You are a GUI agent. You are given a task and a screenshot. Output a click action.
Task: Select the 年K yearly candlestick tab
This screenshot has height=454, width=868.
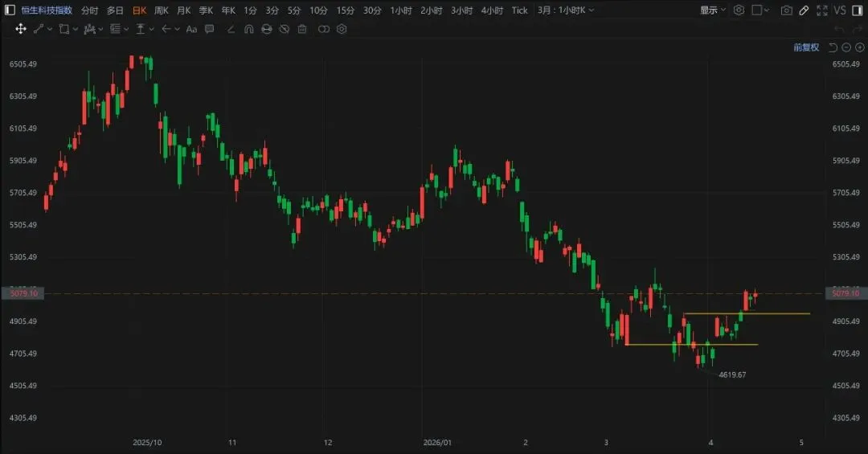(228, 10)
